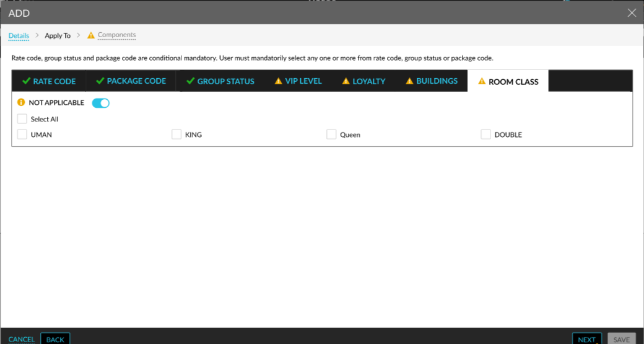Check the Queen room class checkbox

tap(331, 135)
